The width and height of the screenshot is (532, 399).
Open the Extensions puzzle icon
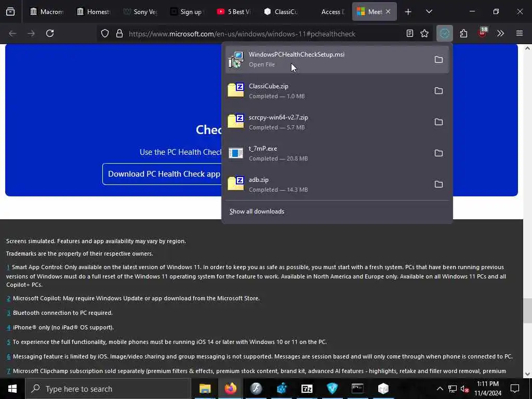tap(464, 33)
